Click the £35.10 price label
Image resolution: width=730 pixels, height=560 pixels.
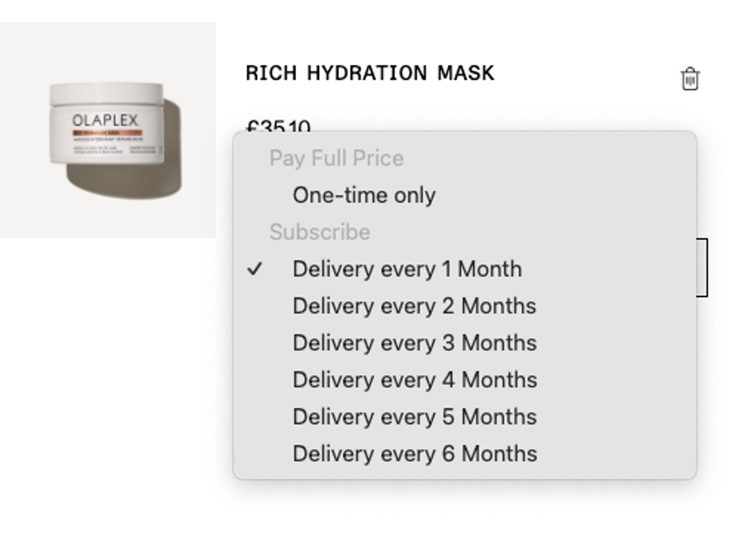pos(278,126)
